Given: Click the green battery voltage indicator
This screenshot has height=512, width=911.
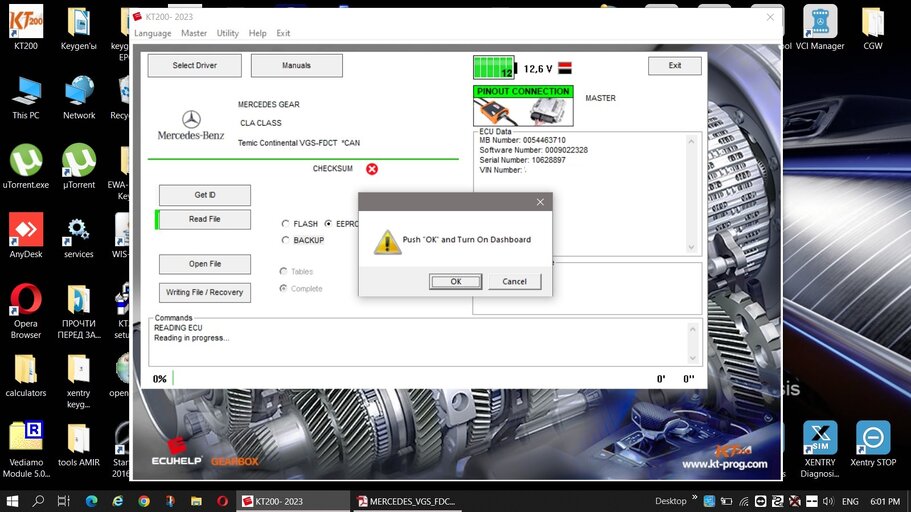Looking at the screenshot, I should [x=493, y=67].
